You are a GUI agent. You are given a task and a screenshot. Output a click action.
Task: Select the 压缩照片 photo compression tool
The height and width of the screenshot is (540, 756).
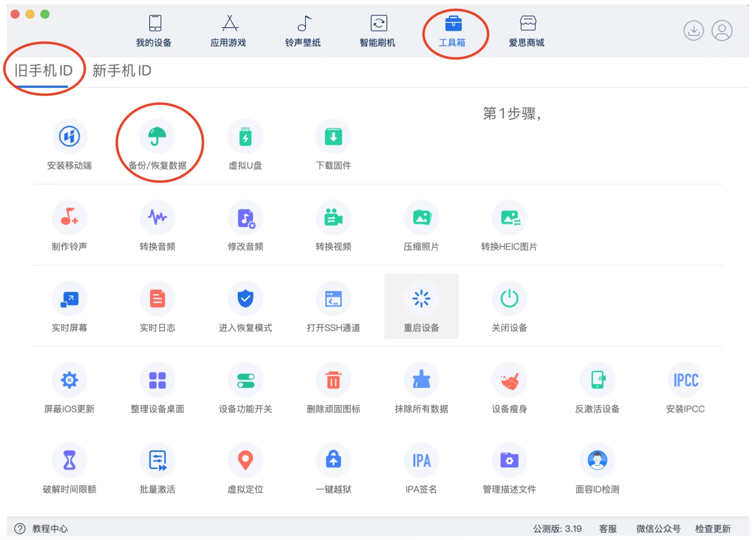(421, 226)
